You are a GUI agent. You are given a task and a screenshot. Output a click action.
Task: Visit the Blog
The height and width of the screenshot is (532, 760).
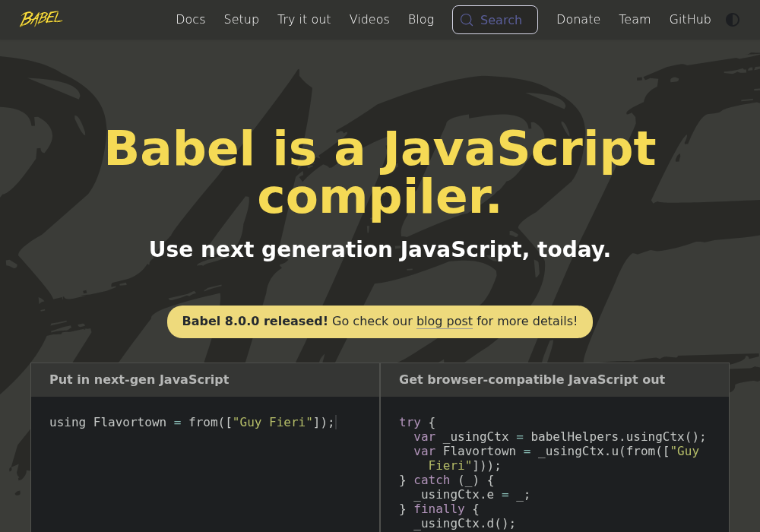point(421,20)
